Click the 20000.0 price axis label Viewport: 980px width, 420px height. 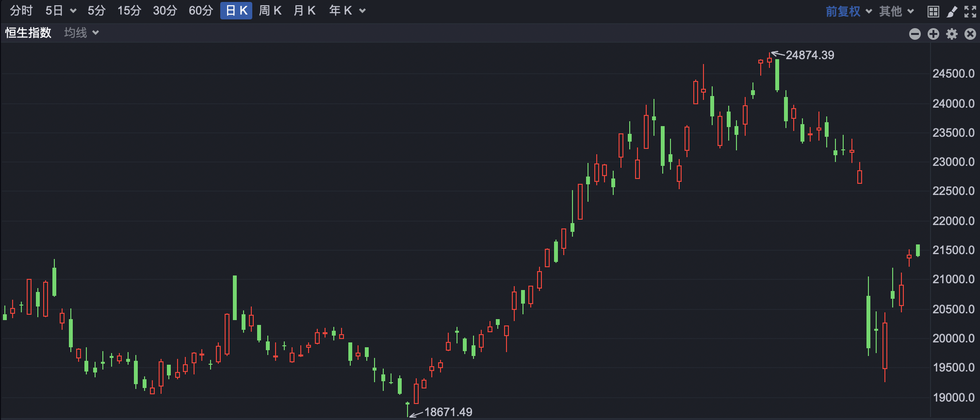(953, 339)
